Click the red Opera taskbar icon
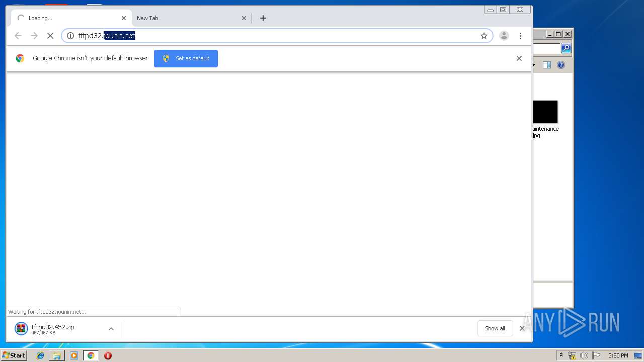The width and height of the screenshot is (644, 362). [x=108, y=355]
